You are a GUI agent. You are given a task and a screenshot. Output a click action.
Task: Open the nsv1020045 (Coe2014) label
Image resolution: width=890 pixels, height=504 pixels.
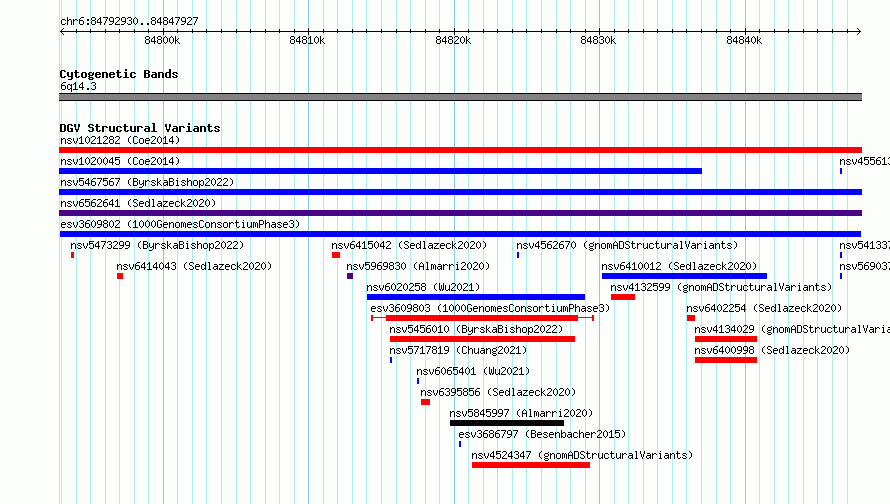[120, 161]
